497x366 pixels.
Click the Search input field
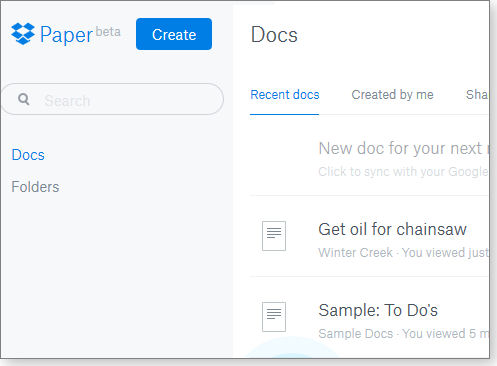tap(112, 99)
